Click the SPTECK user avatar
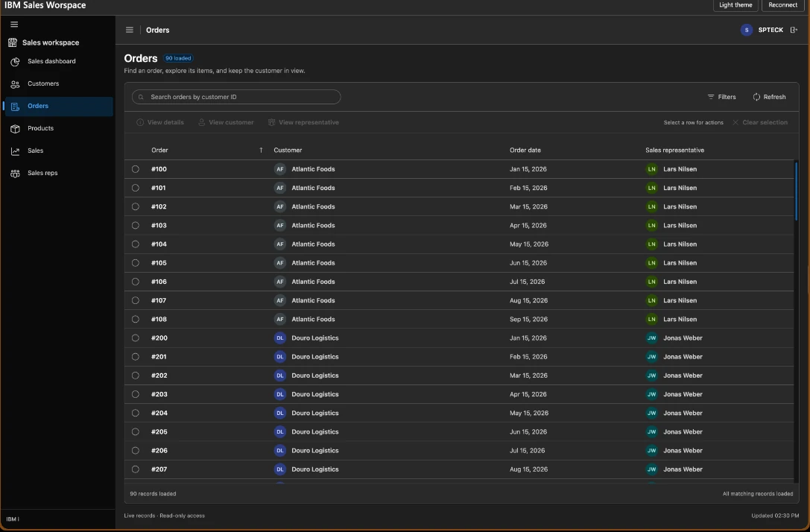This screenshot has width=810, height=532. click(746, 30)
